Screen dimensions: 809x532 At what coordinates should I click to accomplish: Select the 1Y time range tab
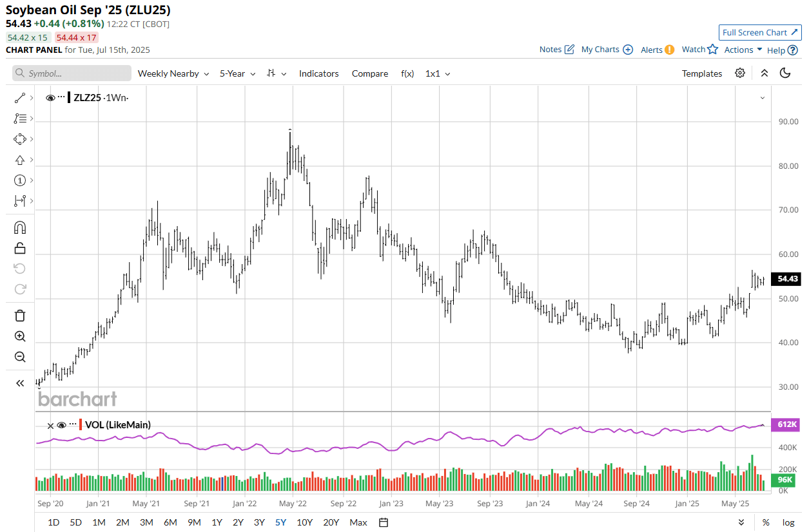pyautogui.click(x=217, y=522)
